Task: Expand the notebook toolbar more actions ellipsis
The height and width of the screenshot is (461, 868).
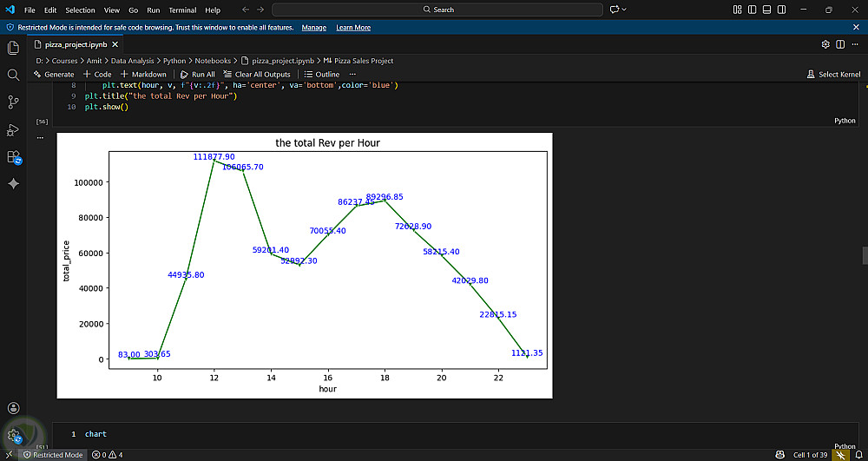Action: pos(352,75)
